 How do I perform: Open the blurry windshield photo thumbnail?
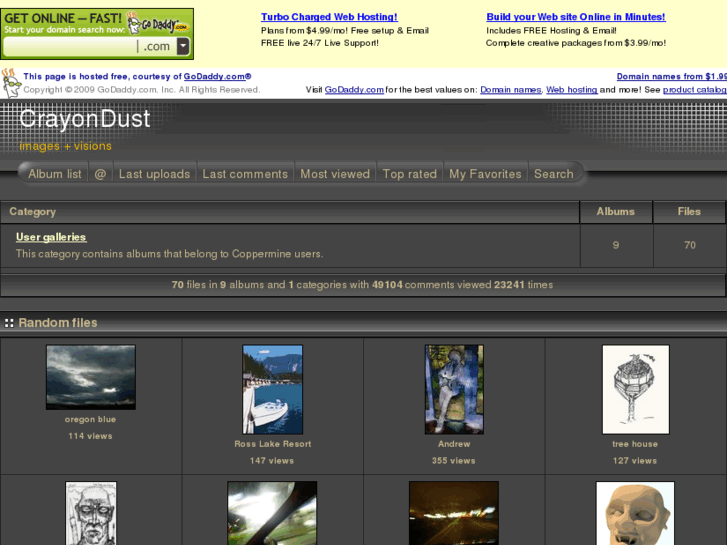tap(272, 513)
